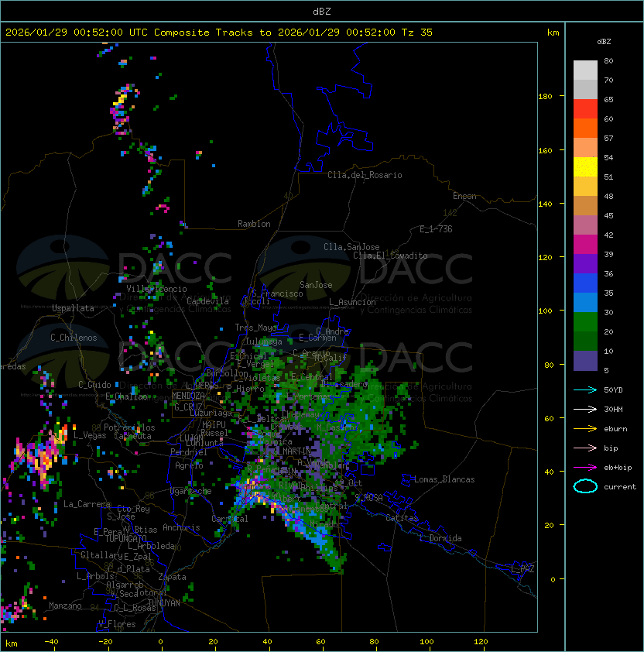Viewport: 644px width, 652px height.
Task: Click the L_PAZ label
Action: point(522,569)
